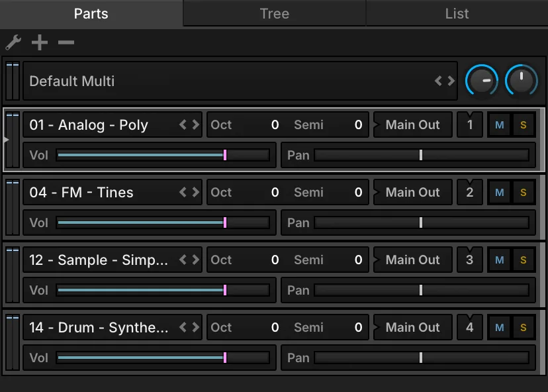
Task: Click the Semi value of 14 - Drum part
Action: pyautogui.click(x=358, y=328)
